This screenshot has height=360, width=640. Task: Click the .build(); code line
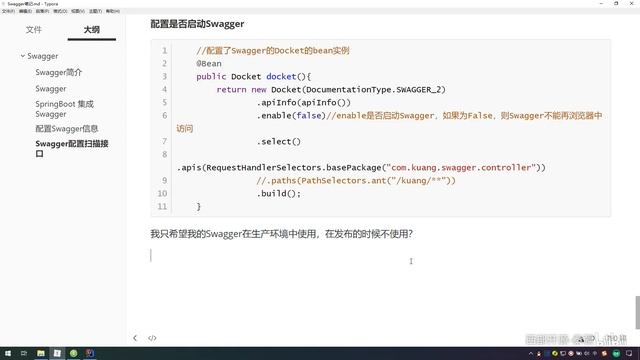(278, 193)
